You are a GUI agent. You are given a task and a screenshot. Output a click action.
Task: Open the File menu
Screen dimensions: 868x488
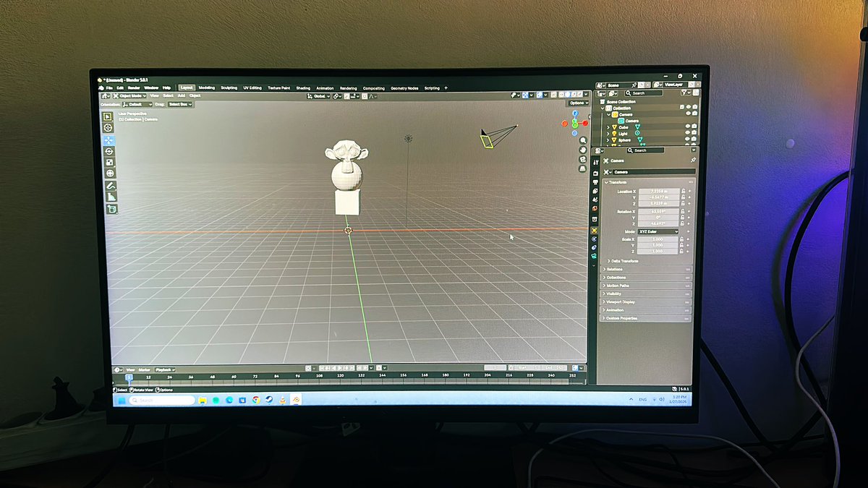(x=109, y=88)
